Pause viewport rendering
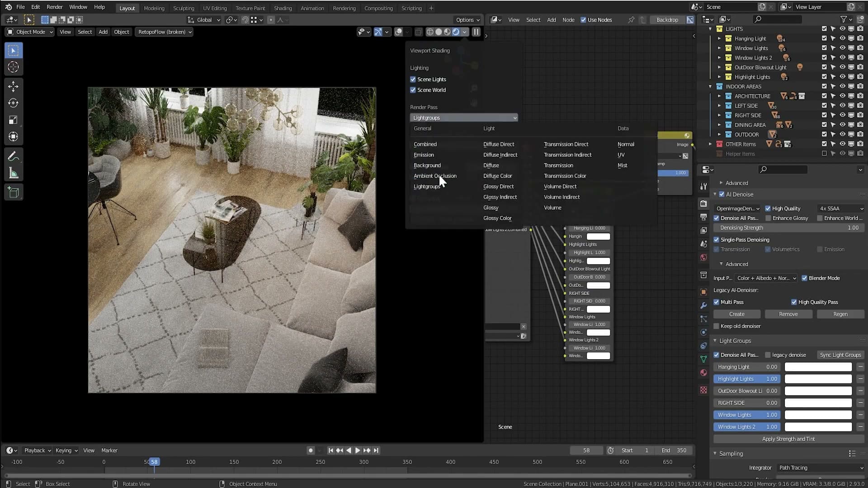Image resolution: width=868 pixels, height=488 pixels. [x=476, y=32]
